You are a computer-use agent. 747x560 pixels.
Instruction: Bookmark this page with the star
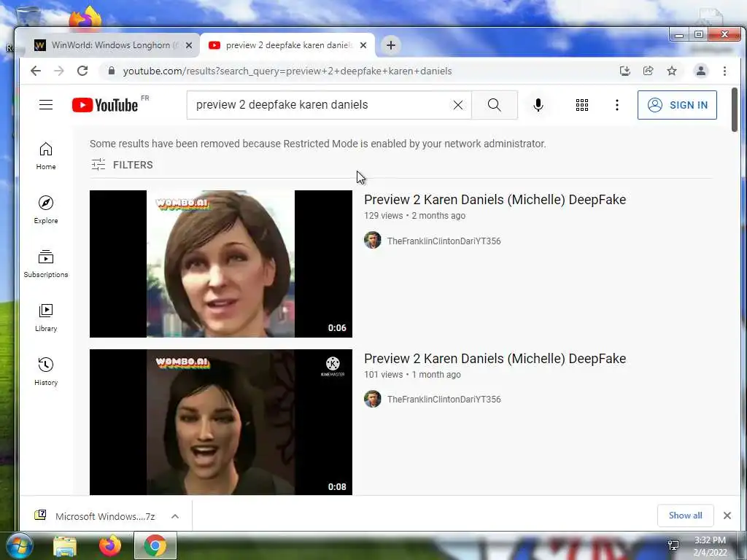pos(672,71)
